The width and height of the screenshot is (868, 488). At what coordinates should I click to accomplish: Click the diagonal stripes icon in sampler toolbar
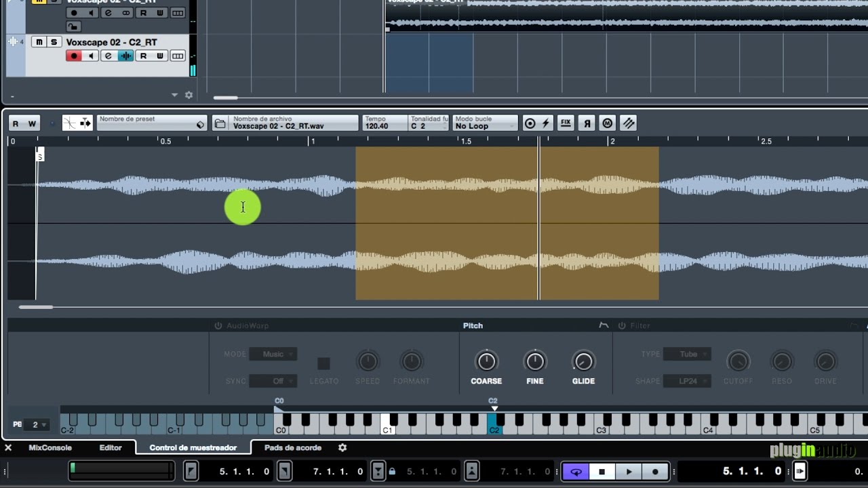coord(629,123)
